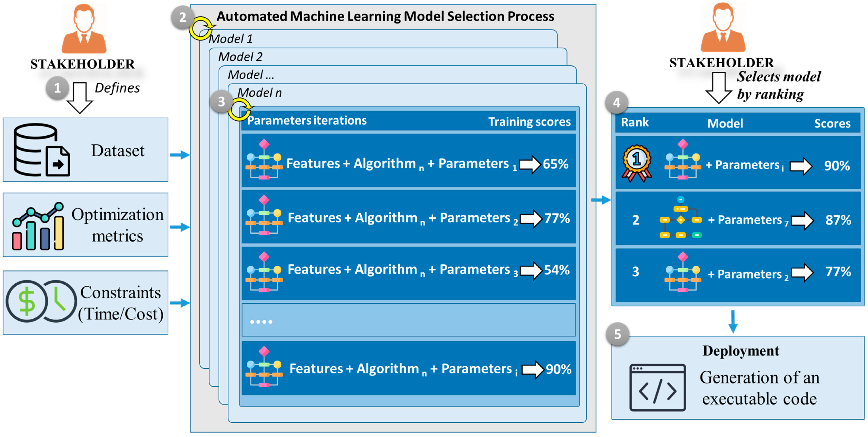Select the Model 2 layer label
The height and width of the screenshot is (437, 868).
point(240,57)
